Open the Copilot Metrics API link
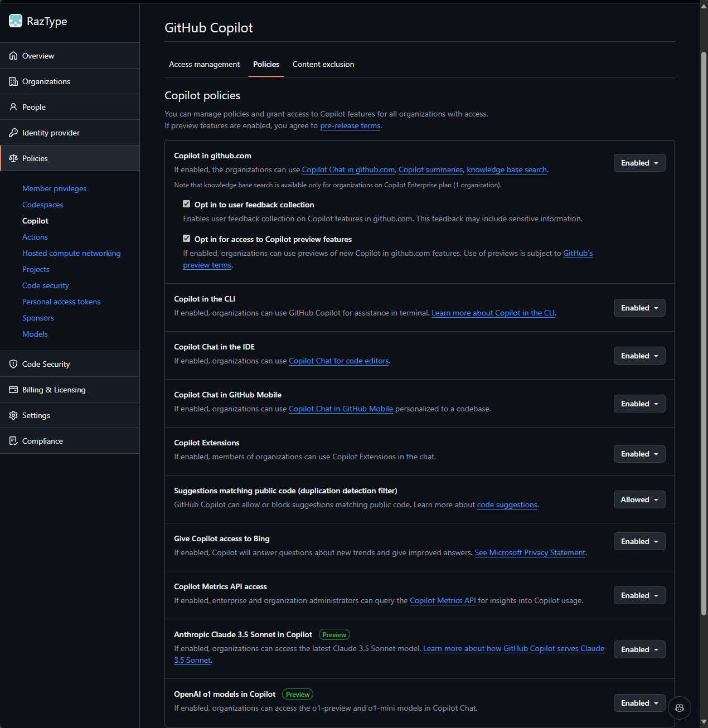Viewport: 708px width, 728px height. point(443,600)
